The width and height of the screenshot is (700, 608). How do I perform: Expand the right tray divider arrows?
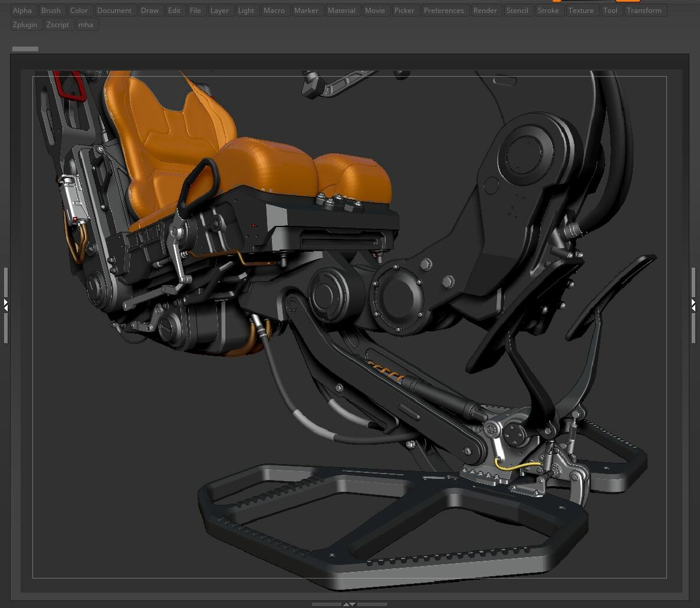pyautogui.click(x=694, y=305)
